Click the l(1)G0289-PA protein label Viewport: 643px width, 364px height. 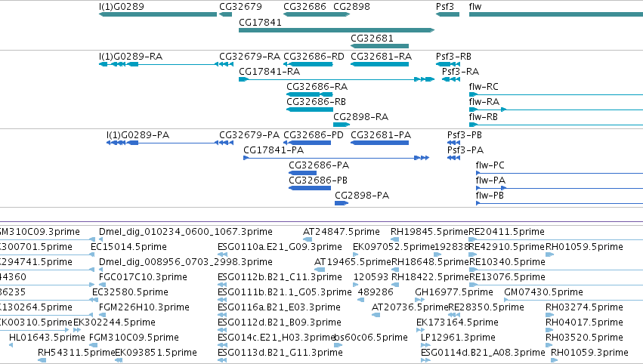pyautogui.click(x=138, y=135)
